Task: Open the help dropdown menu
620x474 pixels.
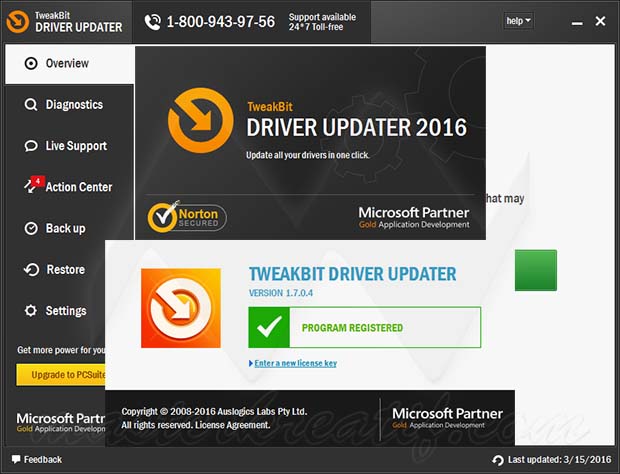Action: [518, 21]
